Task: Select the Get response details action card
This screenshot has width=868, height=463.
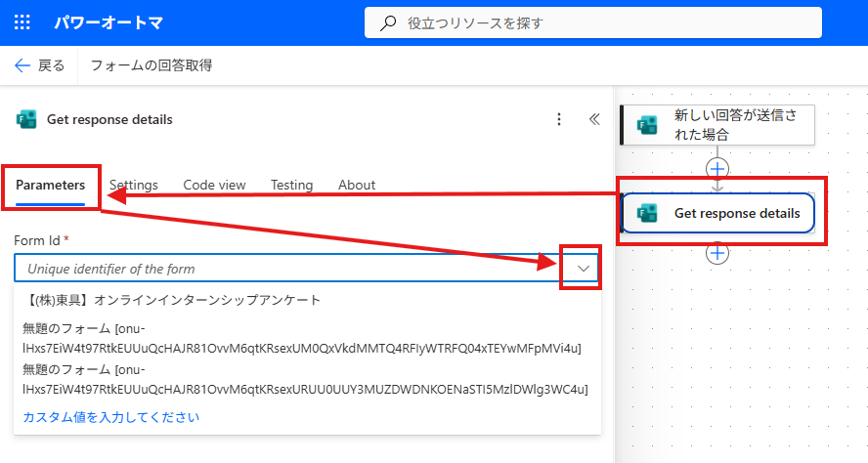Action: [x=717, y=213]
